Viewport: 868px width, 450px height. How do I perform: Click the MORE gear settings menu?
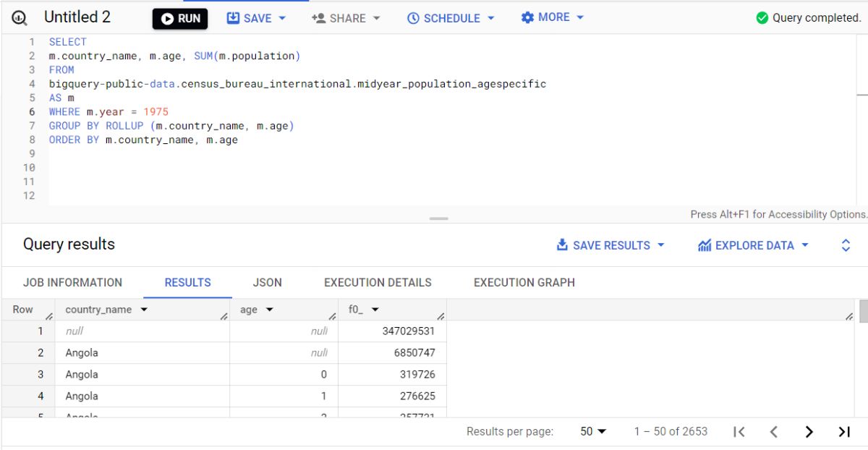553,17
